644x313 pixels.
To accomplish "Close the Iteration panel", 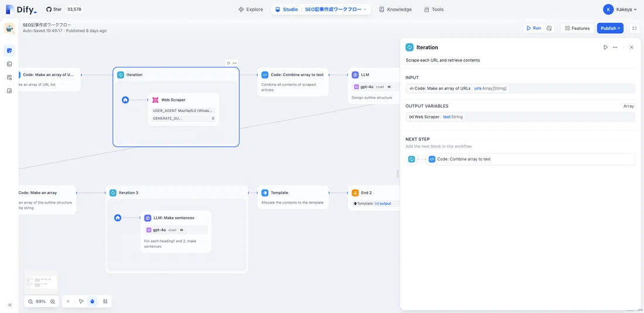I will pyautogui.click(x=632, y=47).
